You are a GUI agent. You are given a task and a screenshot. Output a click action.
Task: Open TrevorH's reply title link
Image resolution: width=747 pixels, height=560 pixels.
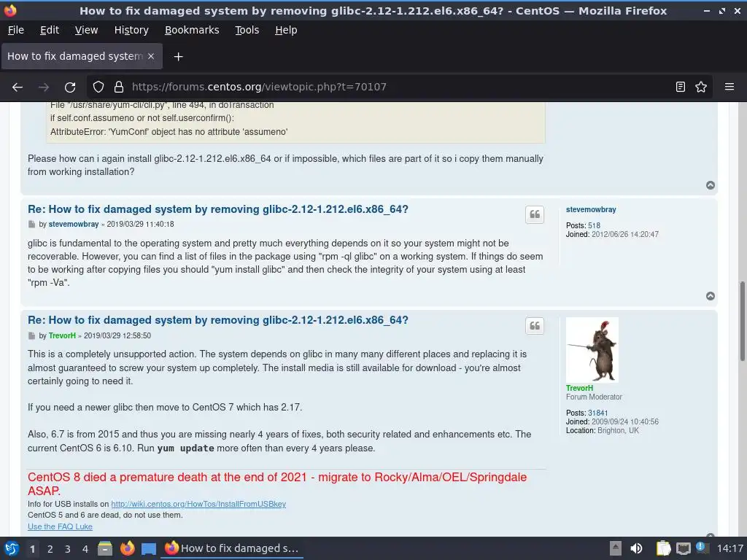point(217,321)
